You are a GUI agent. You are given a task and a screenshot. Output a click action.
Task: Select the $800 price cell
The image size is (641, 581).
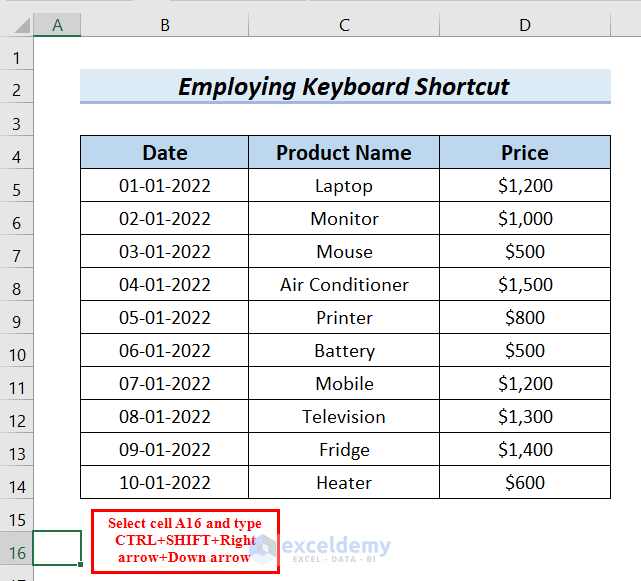525,317
